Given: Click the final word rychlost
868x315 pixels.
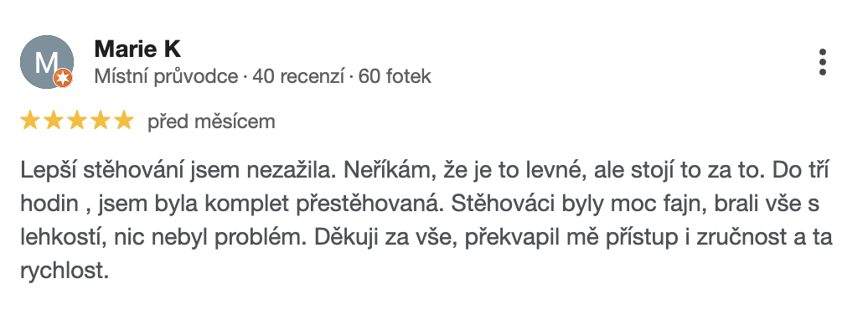Looking at the screenshot, I should 65,271.
